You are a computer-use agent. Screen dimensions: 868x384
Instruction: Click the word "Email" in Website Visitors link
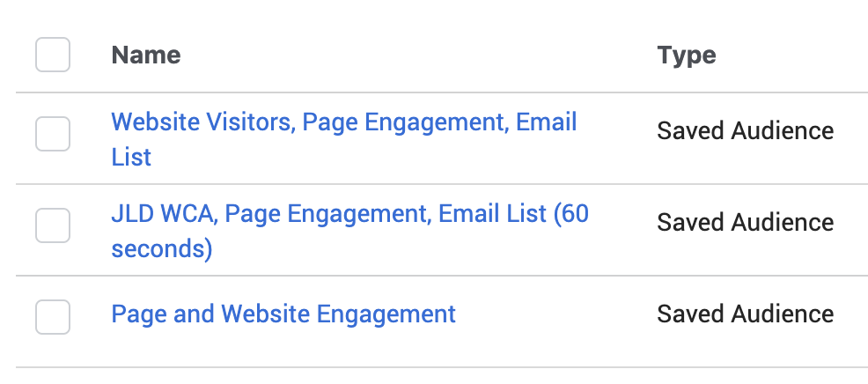(547, 122)
